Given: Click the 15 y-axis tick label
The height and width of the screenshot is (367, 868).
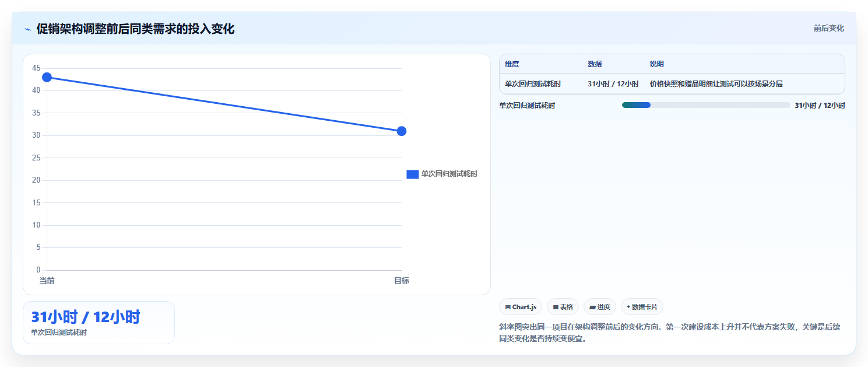Looking at the screenshot, I should pyautogui.click(x=36, y=203).
